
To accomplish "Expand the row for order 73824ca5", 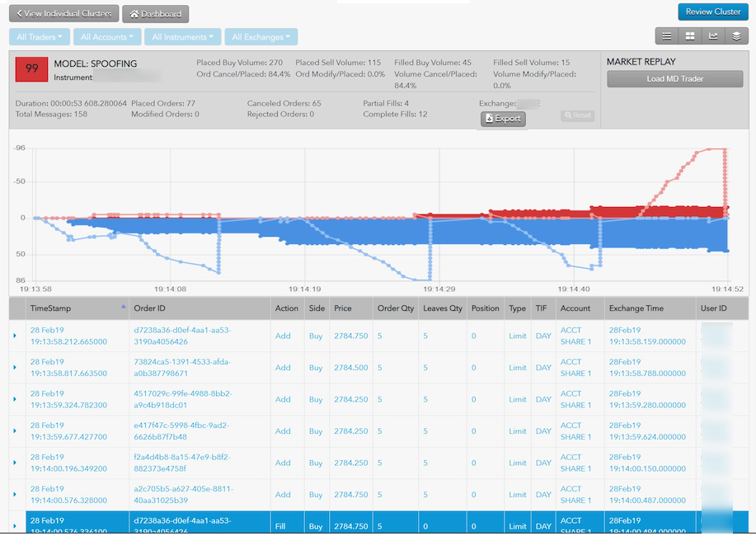I will [15, 367].
